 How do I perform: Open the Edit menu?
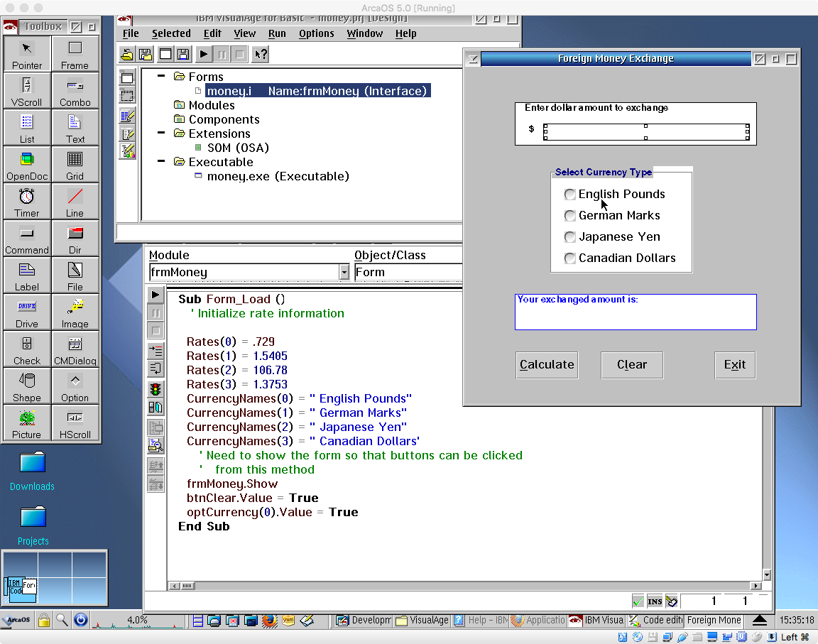pos(212,33)
